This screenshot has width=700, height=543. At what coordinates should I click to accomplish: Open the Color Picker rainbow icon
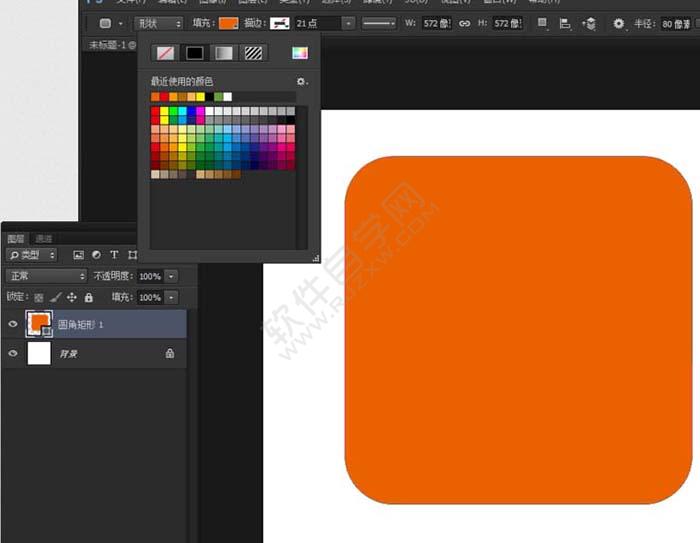pyautogui.click(x=300, y=53)
